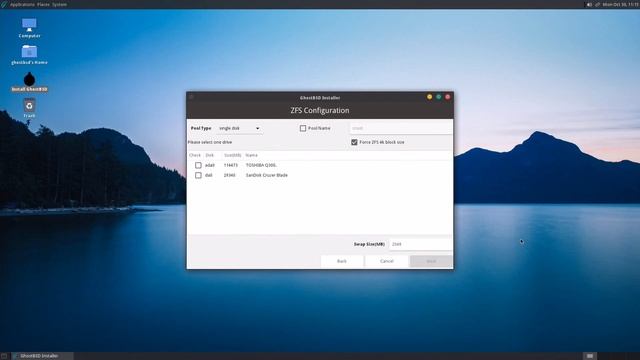The height and width of the screenshot is (360, 640).
Task: Check the ada0 TOSHIBA disk checkbox
Action: (x=198, y=165)
